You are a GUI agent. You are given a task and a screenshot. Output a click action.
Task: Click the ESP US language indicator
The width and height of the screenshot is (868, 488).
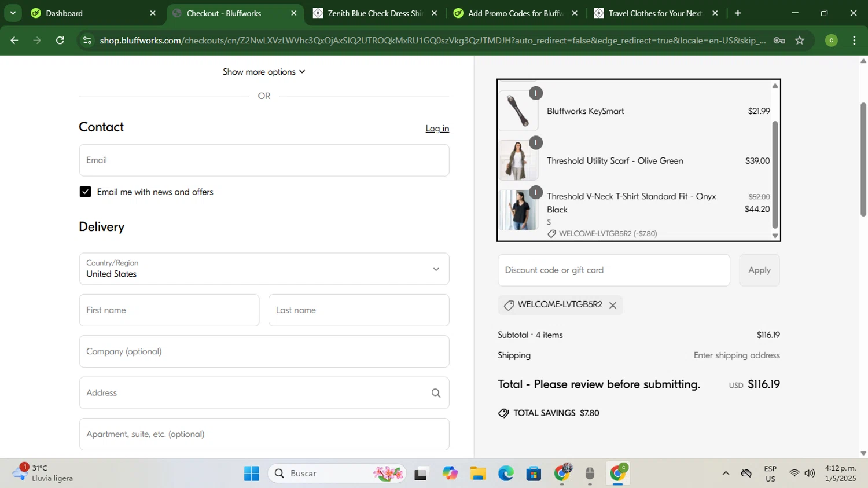770,474
